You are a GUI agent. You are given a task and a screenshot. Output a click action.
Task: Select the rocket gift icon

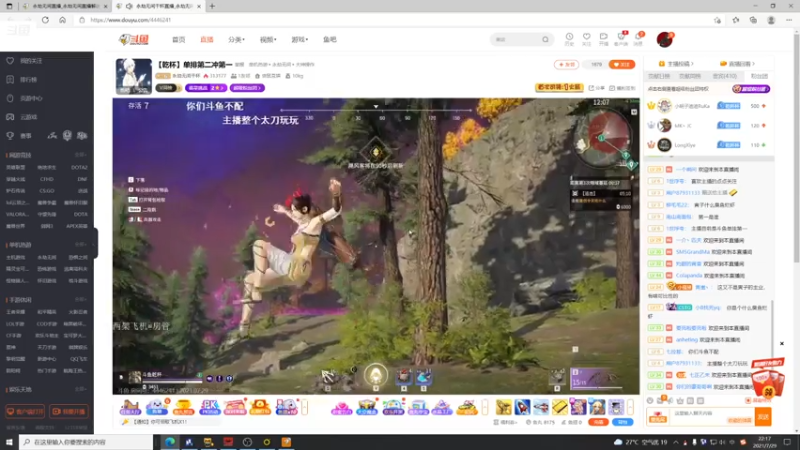pos(522,407)
